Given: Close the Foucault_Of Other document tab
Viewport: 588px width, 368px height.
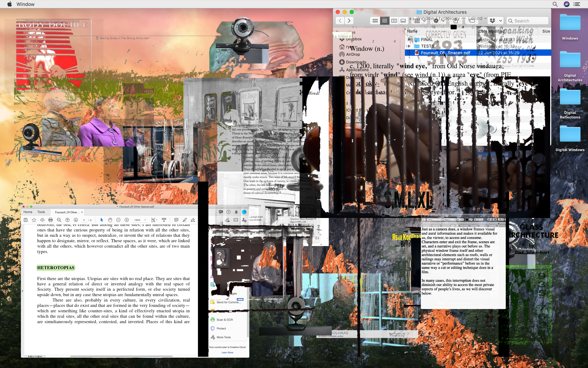Looking at the screenshot, I should click(x=82, y=212).
